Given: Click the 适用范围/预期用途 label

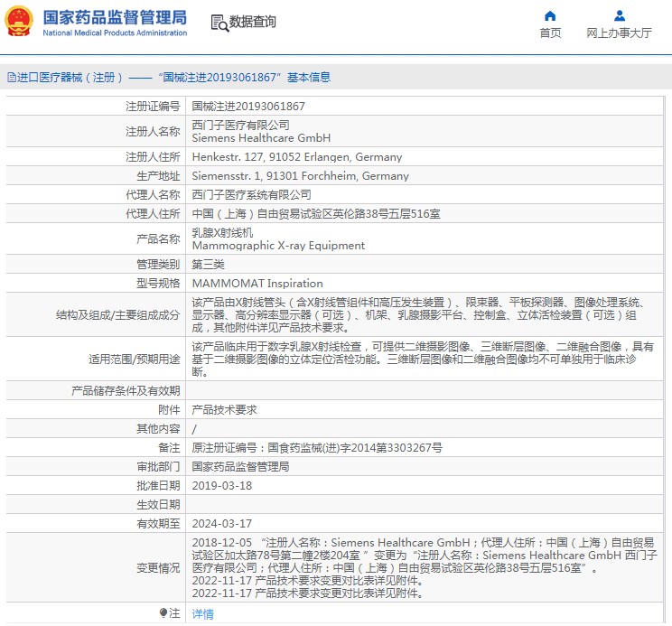Looking at the screenshot, I should click(135, 360).
